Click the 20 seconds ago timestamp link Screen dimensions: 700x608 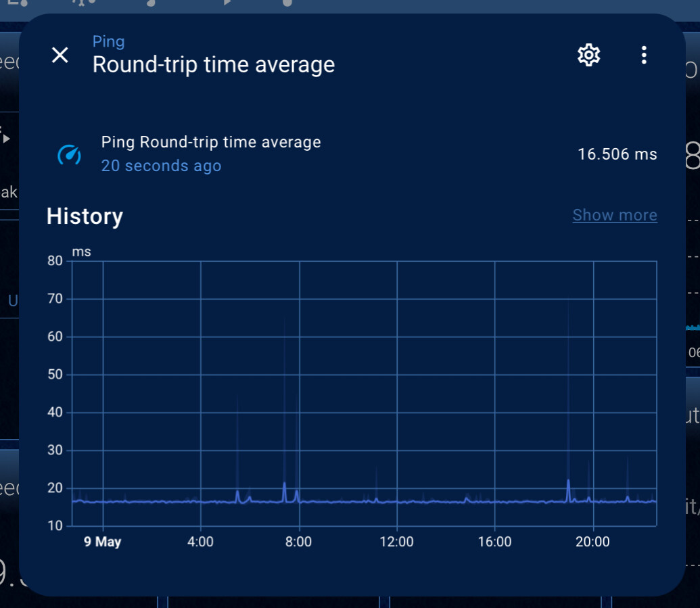pyautogui.click(x=161, y=166)
